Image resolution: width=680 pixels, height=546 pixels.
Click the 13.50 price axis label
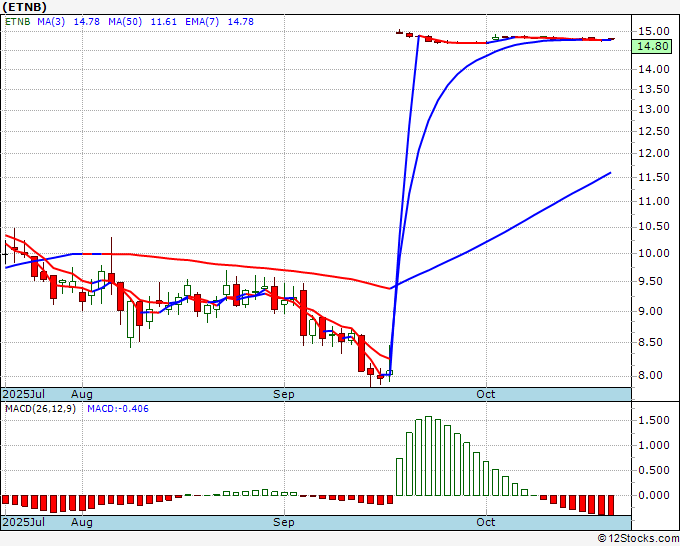654,90
